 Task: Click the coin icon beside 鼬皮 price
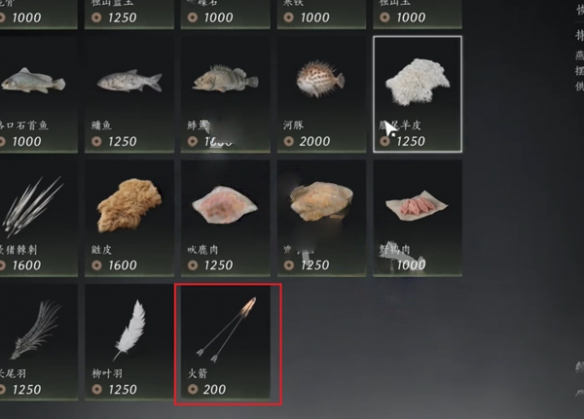point(97,265)
